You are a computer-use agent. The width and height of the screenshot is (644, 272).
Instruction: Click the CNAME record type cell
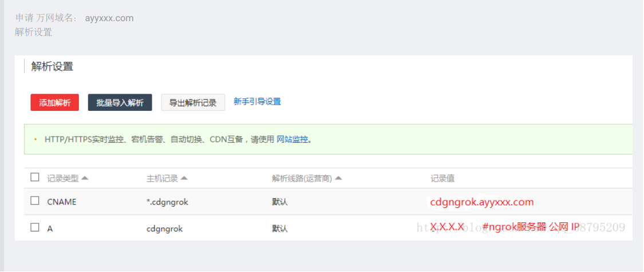[x=61, y=202]
